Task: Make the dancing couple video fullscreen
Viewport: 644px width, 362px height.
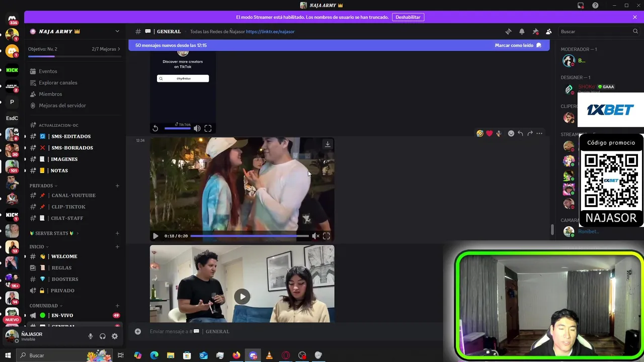Action: [327, 236]
